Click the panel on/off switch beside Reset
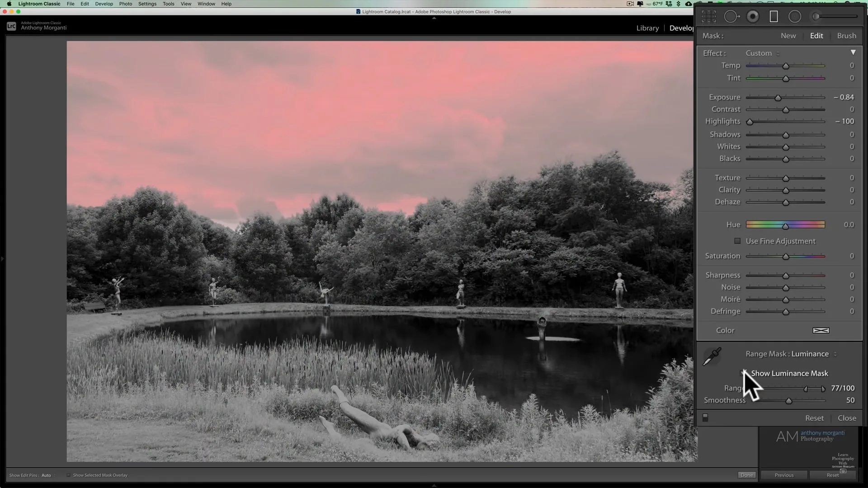 point(705,418)
